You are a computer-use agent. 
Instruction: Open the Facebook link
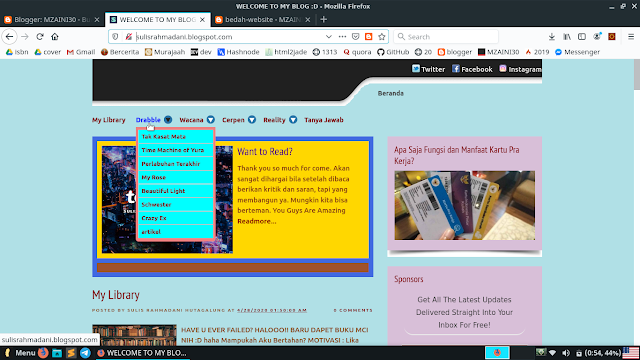[x=472, y=69]
